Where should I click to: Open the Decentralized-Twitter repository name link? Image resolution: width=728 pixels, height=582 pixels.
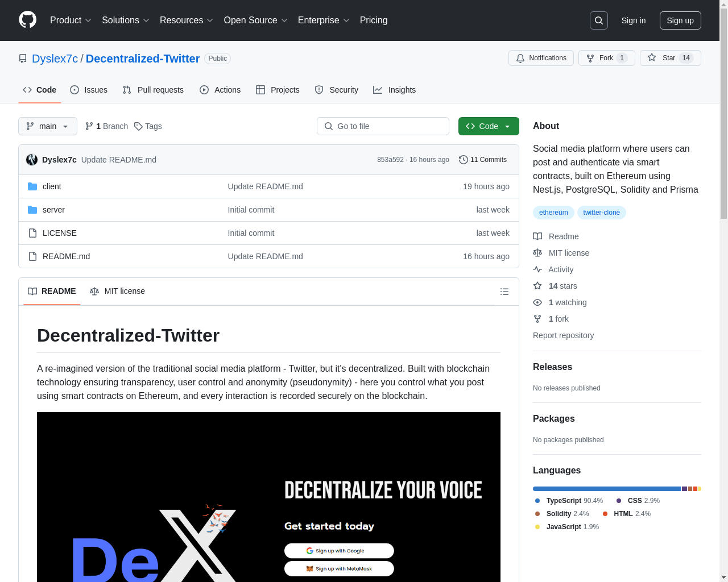point(143,59)
